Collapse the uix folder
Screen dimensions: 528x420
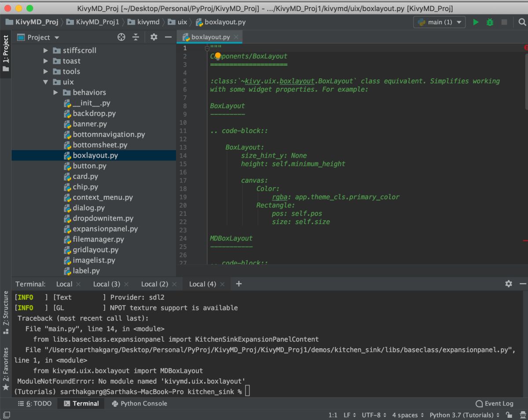tap(46, 82)
